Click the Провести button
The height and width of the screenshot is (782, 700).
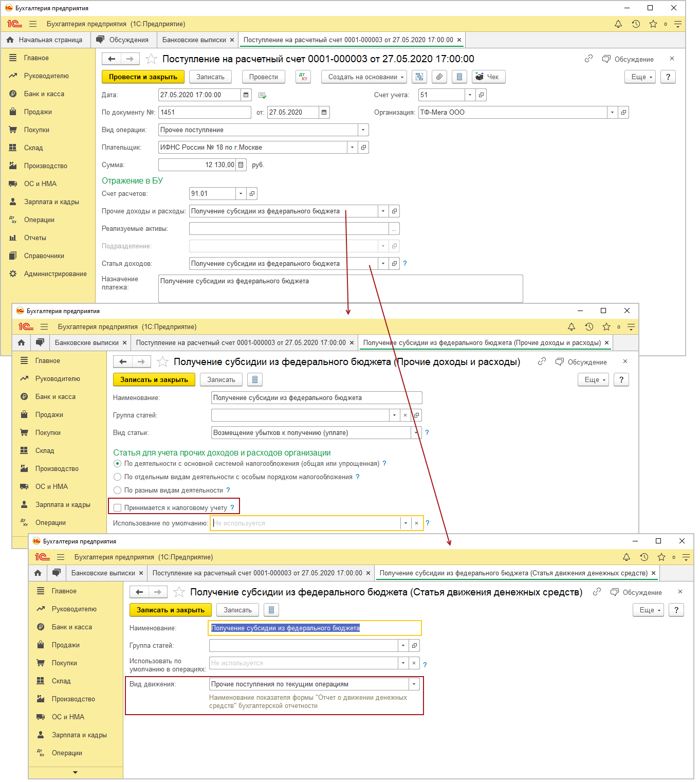264,77
